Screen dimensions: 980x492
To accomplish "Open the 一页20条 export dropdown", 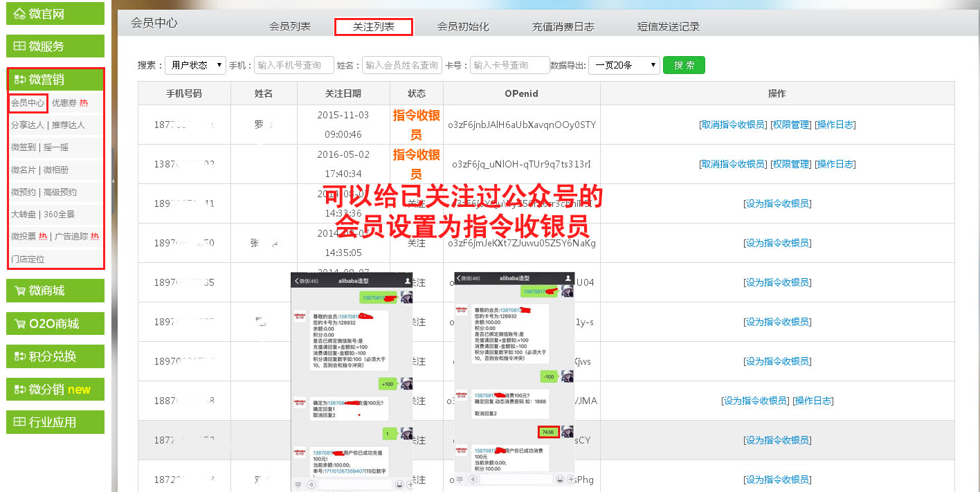I will tap(624, 65).
